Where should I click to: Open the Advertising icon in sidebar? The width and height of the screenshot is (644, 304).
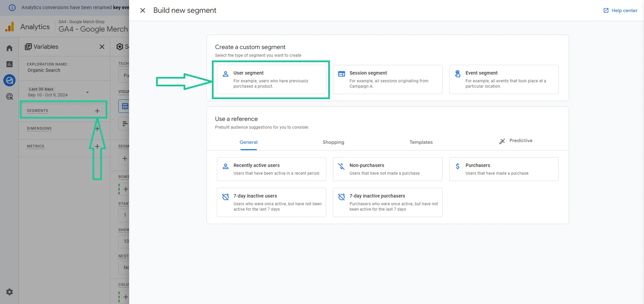[x=9, y=97]
